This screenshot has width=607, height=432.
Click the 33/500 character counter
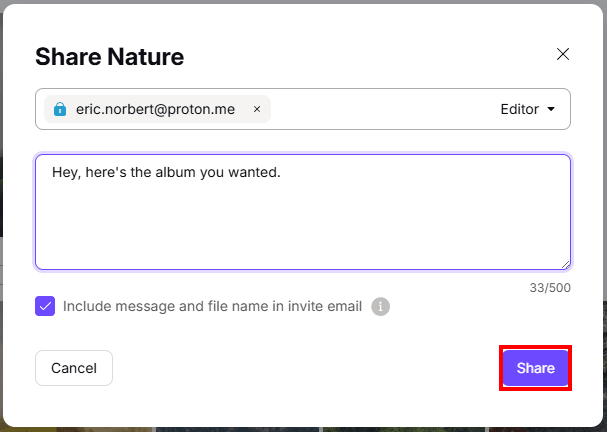pyautogui.click(x=550, y=288)
